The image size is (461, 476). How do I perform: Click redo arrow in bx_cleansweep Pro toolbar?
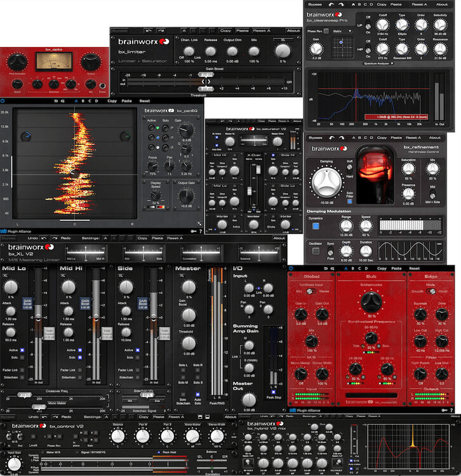coord(342,4)
